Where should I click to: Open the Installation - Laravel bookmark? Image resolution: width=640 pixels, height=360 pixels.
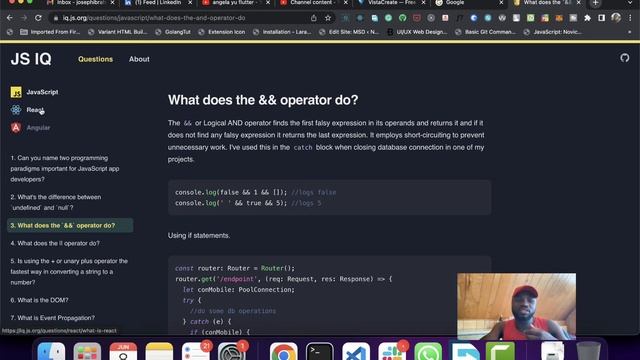(282, 32)
